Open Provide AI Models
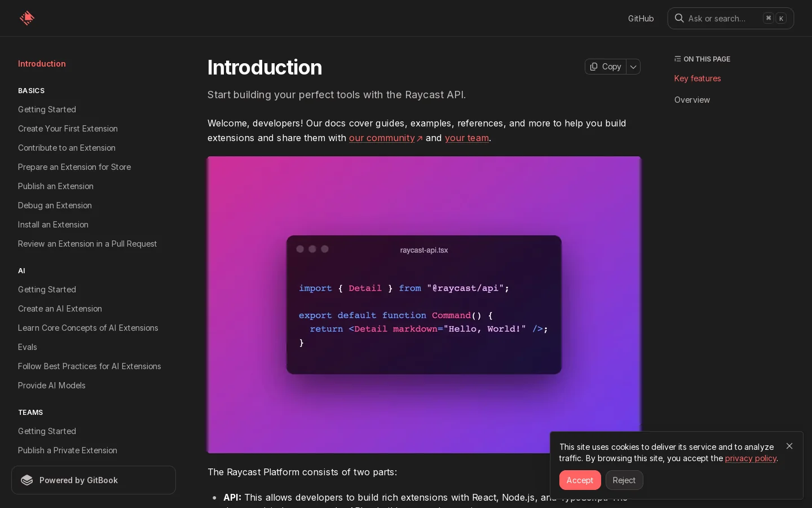 tap(52, 386)
